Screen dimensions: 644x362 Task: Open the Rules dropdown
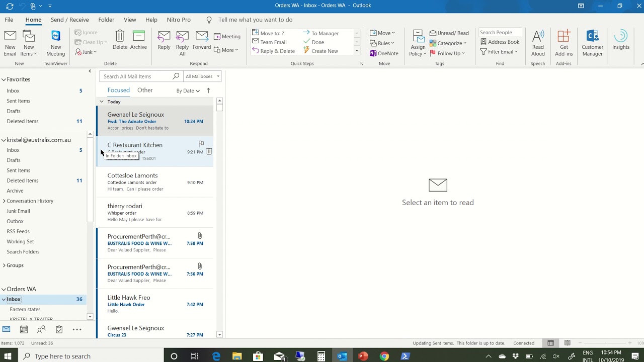pos(382,43)
